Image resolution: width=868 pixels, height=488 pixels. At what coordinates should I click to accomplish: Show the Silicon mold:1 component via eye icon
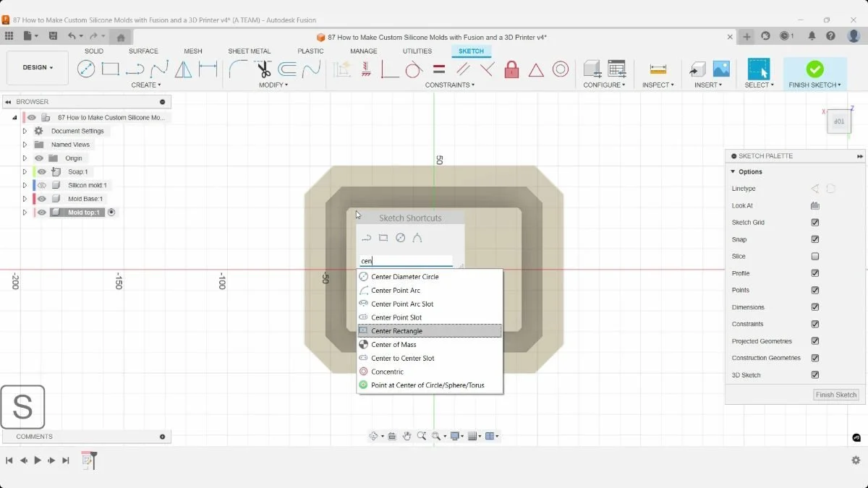click(x=42, y=185)
